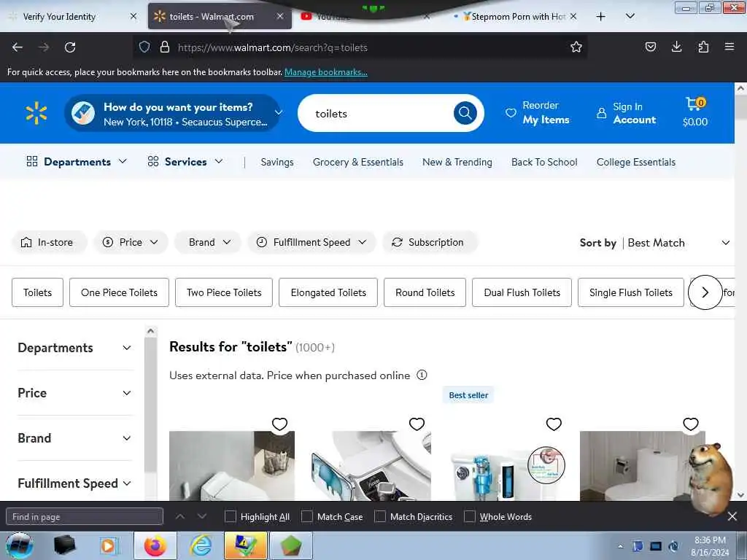Open Fulfillment Speed filter pill dropdown
747x560 pixels.
pyautogui.click(x=311, y=242)
